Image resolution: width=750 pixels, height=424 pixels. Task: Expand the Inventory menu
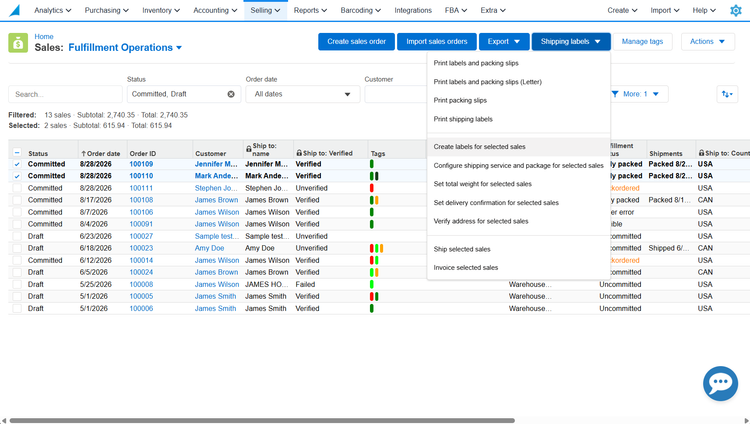pyautogui.click(x=161, y=10)
